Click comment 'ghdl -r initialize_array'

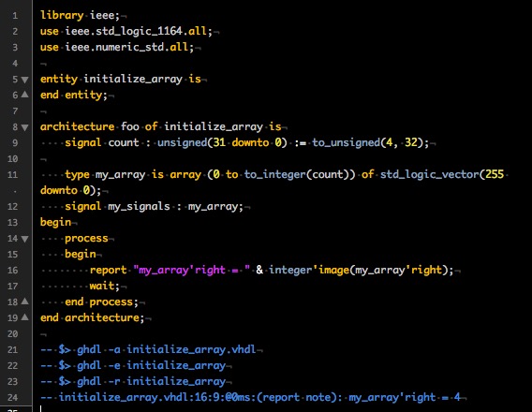pos(151,381)
